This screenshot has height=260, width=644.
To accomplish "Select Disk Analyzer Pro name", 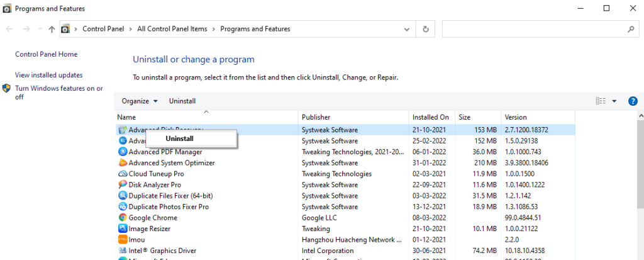I will tap(155, 184).
